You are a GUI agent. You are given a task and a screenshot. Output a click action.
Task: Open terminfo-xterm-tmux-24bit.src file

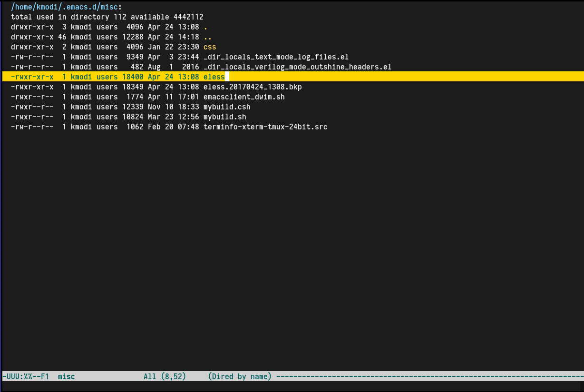[x=265, y=127]
